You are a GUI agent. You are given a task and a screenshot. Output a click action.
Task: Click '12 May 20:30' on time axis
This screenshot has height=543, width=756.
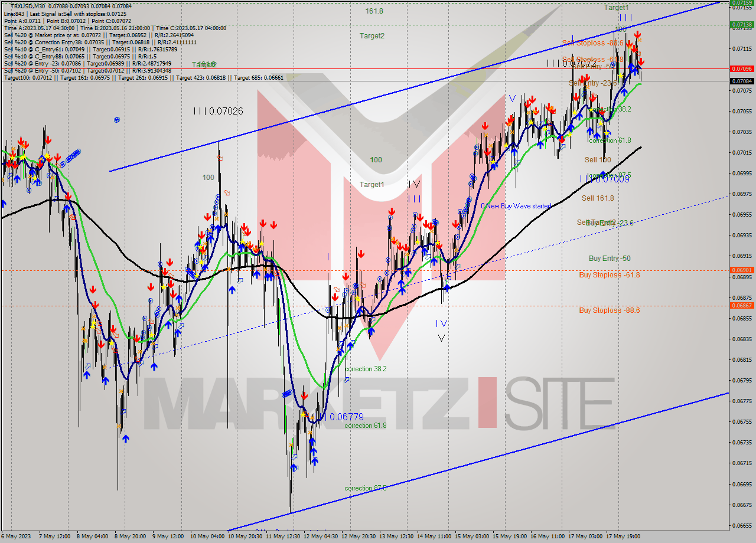[x=359, y=537]
